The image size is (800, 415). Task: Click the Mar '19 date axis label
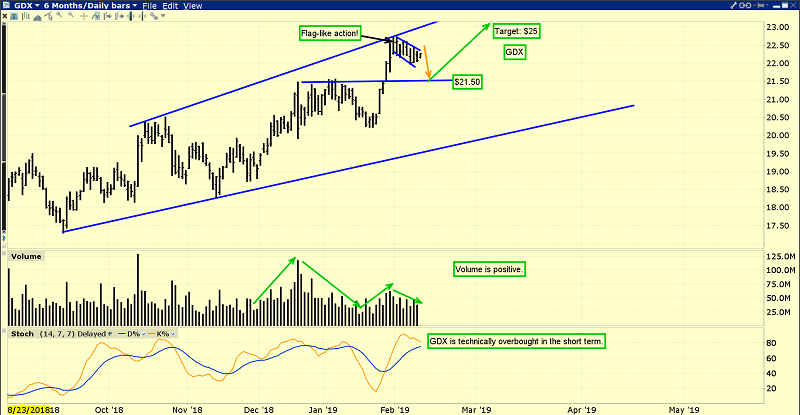point(477,410)
